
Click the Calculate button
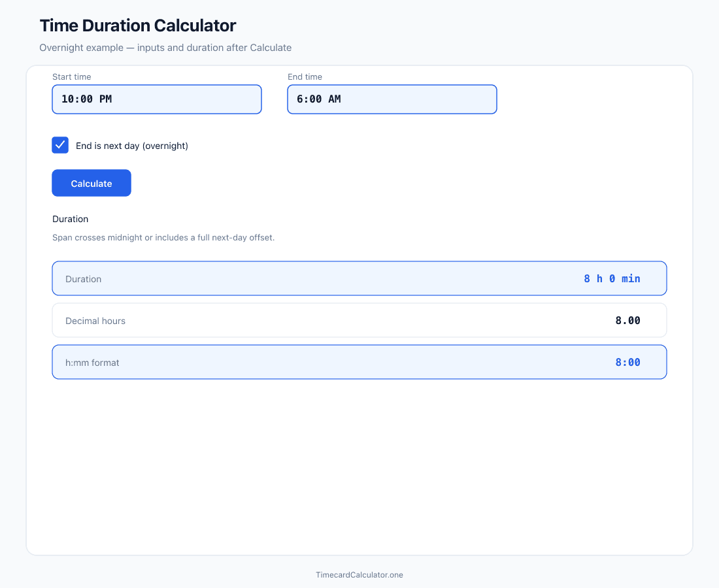[x=92, y=183]
